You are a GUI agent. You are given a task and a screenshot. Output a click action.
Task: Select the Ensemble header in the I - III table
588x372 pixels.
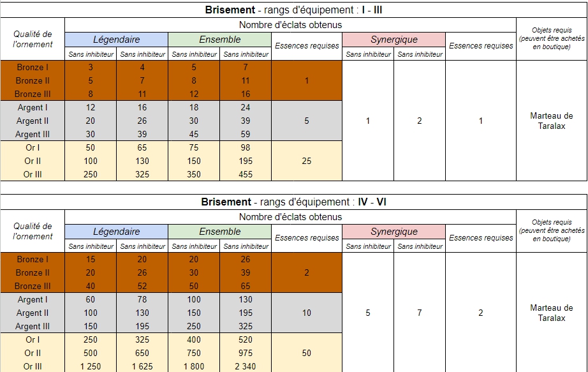click(x=220, y=40)
